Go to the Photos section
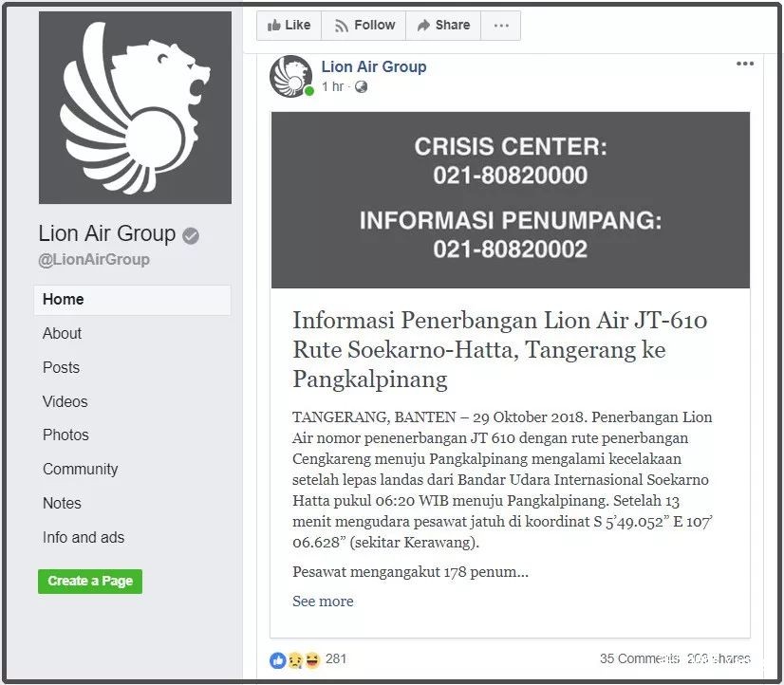This screenshot has height=685, width=784. click(65, 435)
